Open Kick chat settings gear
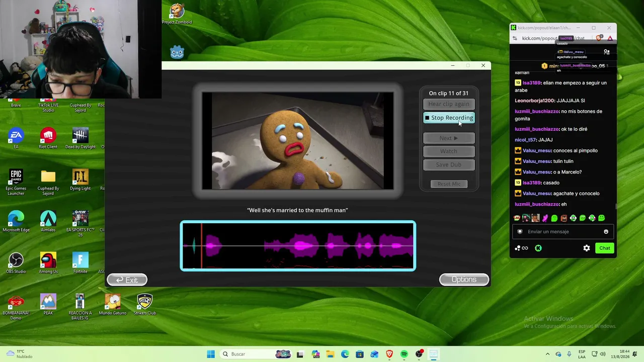 587,248
